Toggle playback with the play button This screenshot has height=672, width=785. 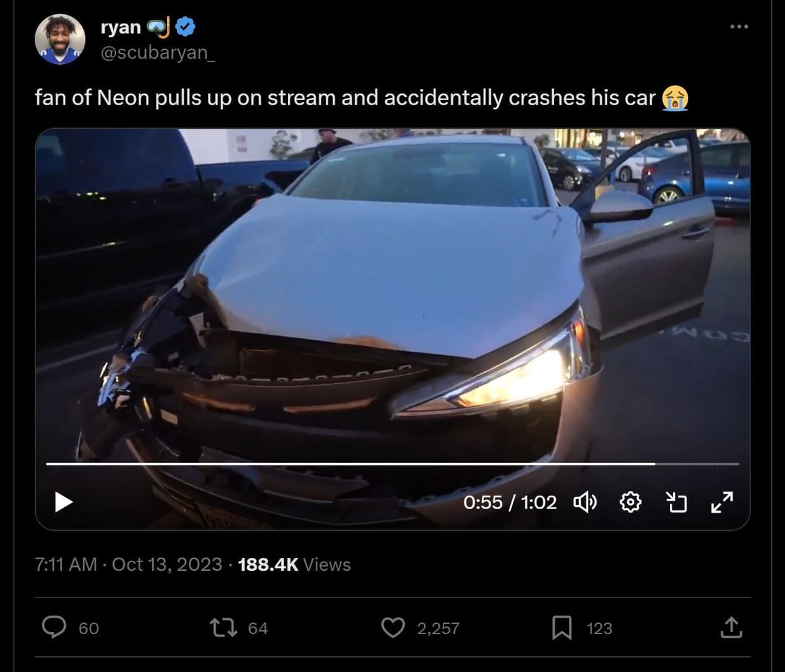(63, 502)
